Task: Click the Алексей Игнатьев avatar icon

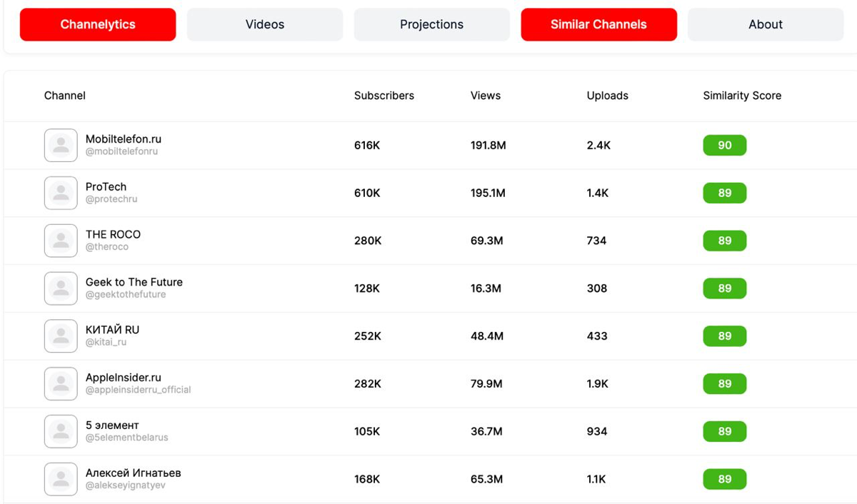Action: pyautogui.click(x=61, y=480)
